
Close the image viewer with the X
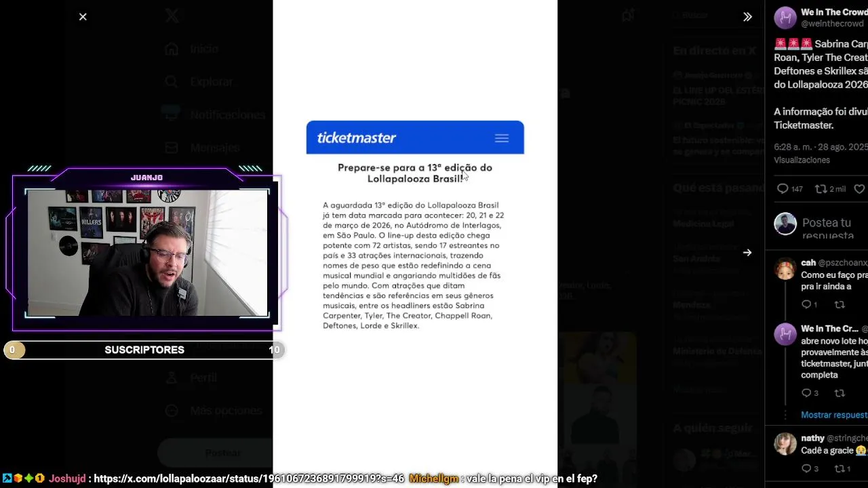click(83, 17)
